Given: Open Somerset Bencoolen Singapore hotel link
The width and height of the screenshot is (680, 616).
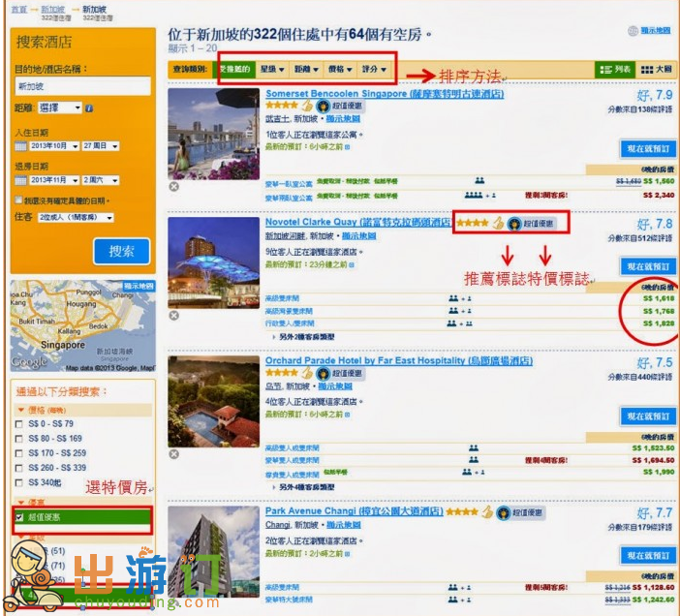Looking at the screenshot, I should click(x=385, y=94).
